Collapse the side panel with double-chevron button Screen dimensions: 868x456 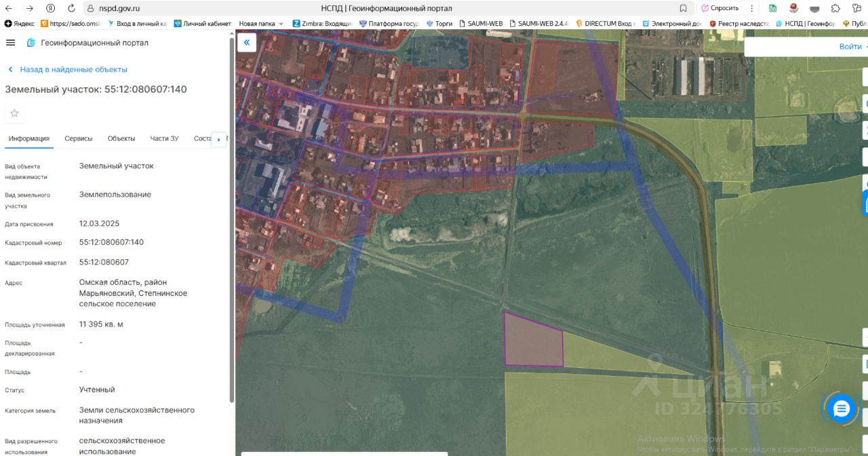[247, 43]
